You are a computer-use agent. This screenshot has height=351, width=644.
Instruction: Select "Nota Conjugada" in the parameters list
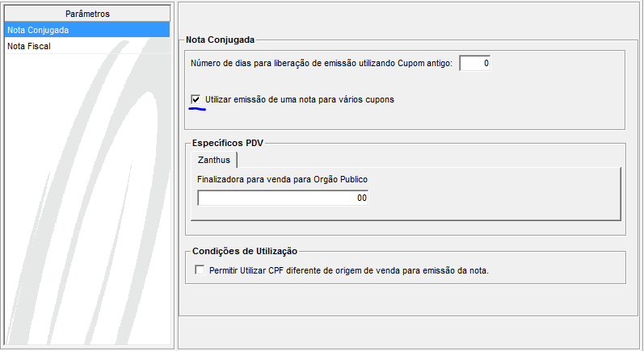pos(38,30)
